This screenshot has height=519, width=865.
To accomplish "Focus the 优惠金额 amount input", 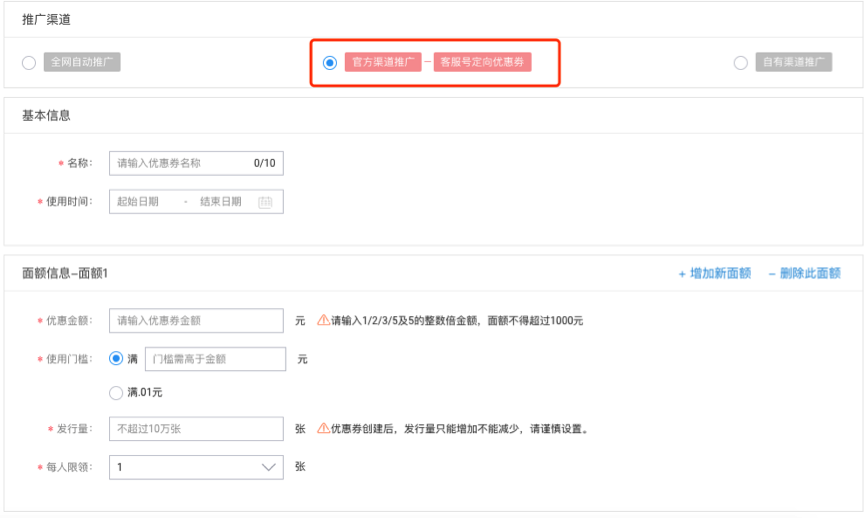I will (x=196, y=321).
